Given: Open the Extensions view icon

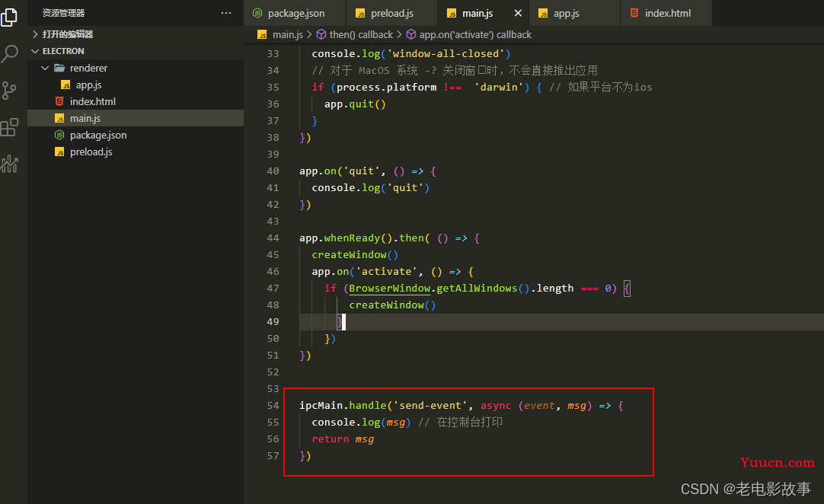Looking at the screenshot, I should (x=9, y=127).
